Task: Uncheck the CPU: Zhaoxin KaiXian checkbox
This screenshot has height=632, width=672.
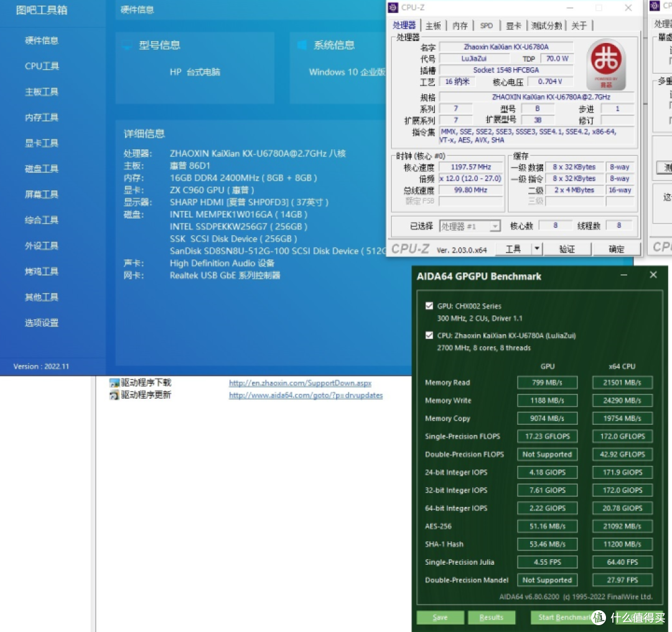Action: point(429,335)
